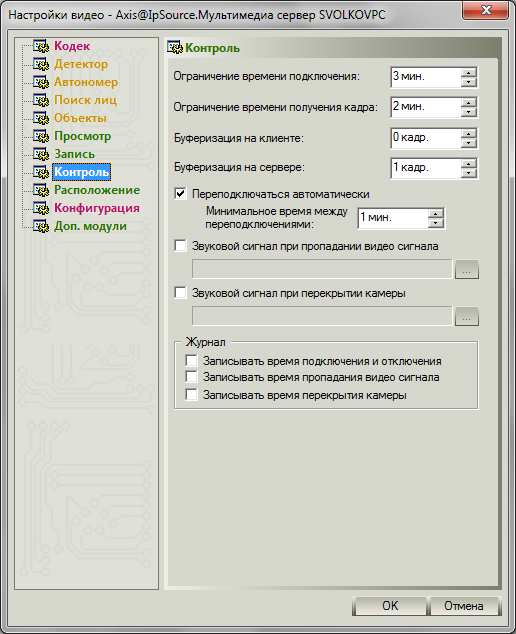Click the settings icon beside Автономер
Image resolution: width=516 pixels, height=634 pixels.
(x=41, y=82)
